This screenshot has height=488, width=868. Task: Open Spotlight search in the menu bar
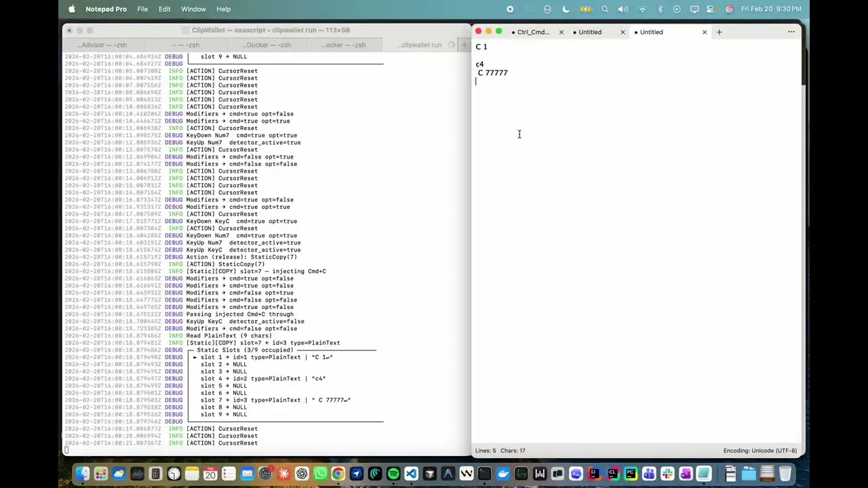pos(605,9)
